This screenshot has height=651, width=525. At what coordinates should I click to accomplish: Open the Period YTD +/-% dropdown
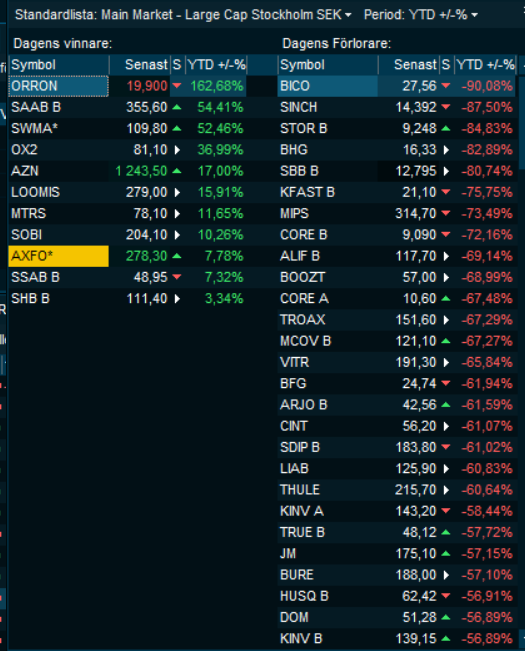[421, 15]
